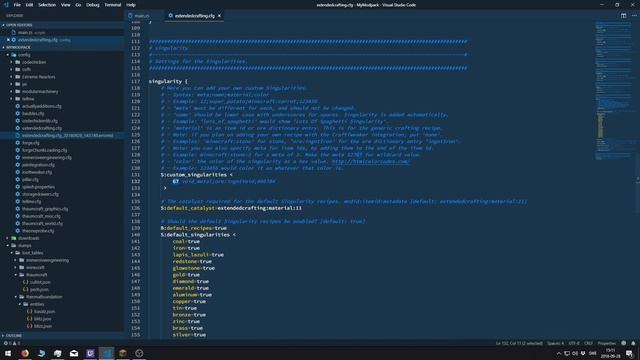Open jeiintegration.cfg file

coord(38,165)
